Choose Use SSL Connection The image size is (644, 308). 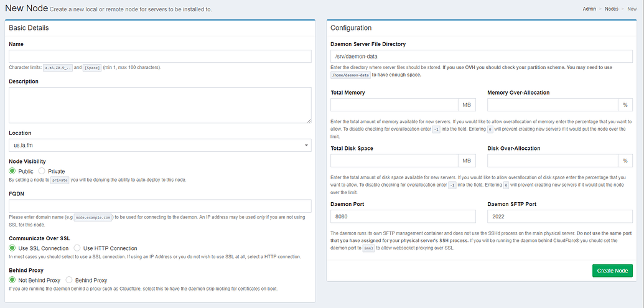click(x=12, y=248)
